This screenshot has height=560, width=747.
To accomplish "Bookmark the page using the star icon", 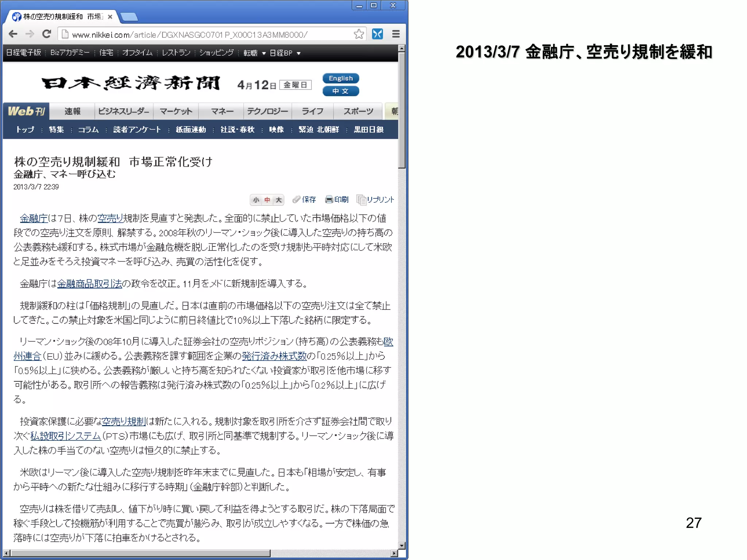I will click(359, 34).
